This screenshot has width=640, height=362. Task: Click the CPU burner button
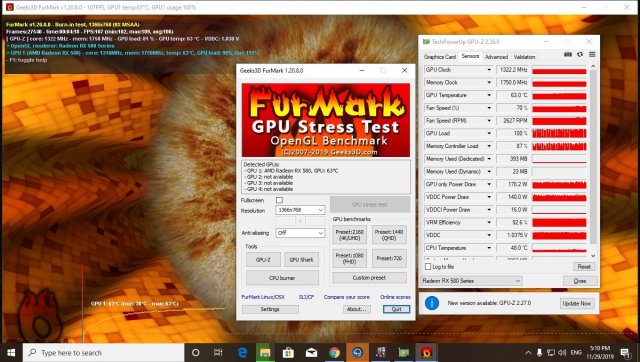(x=282, y=278)
